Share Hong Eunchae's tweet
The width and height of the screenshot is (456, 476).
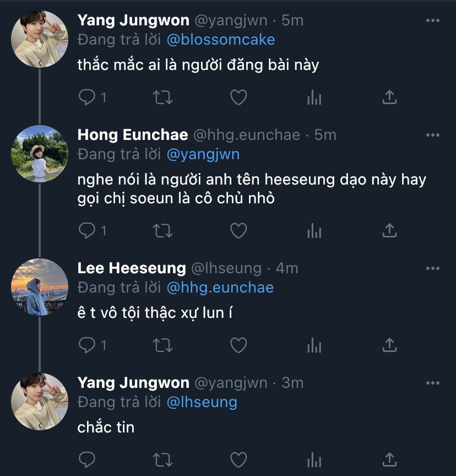tap(389, 231)
